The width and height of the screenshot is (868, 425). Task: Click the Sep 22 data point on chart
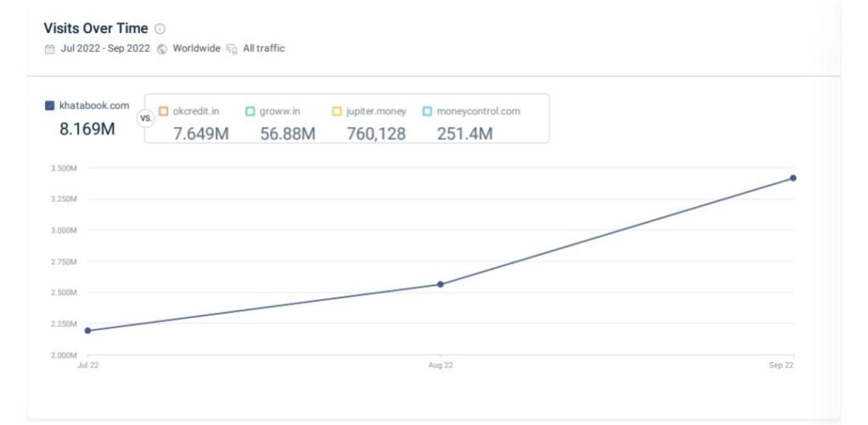click(793, 178)
